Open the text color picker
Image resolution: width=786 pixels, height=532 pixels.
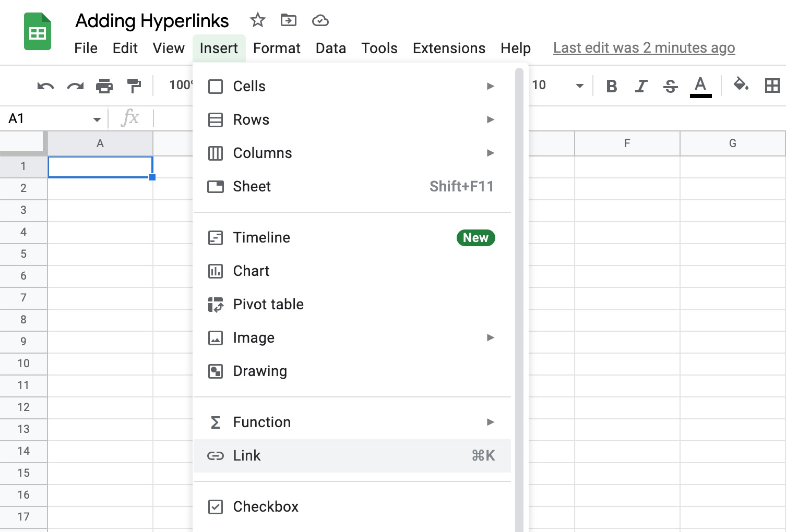pos(700,86)
